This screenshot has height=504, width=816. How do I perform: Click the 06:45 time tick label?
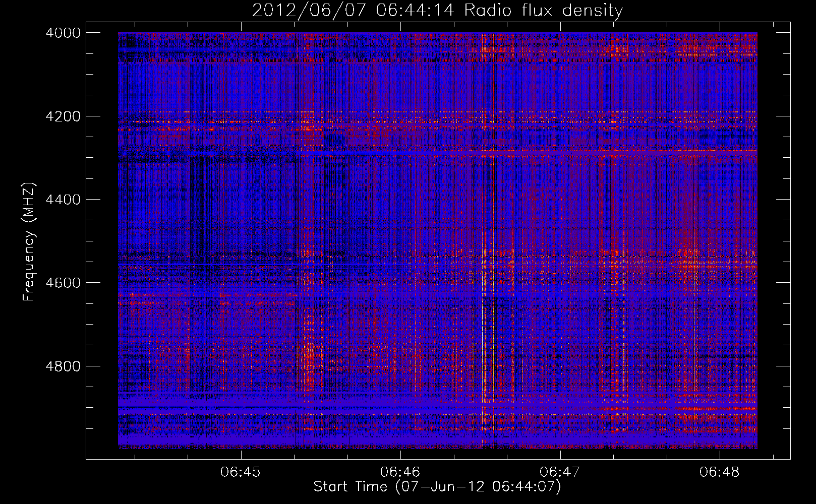[241, 472]
